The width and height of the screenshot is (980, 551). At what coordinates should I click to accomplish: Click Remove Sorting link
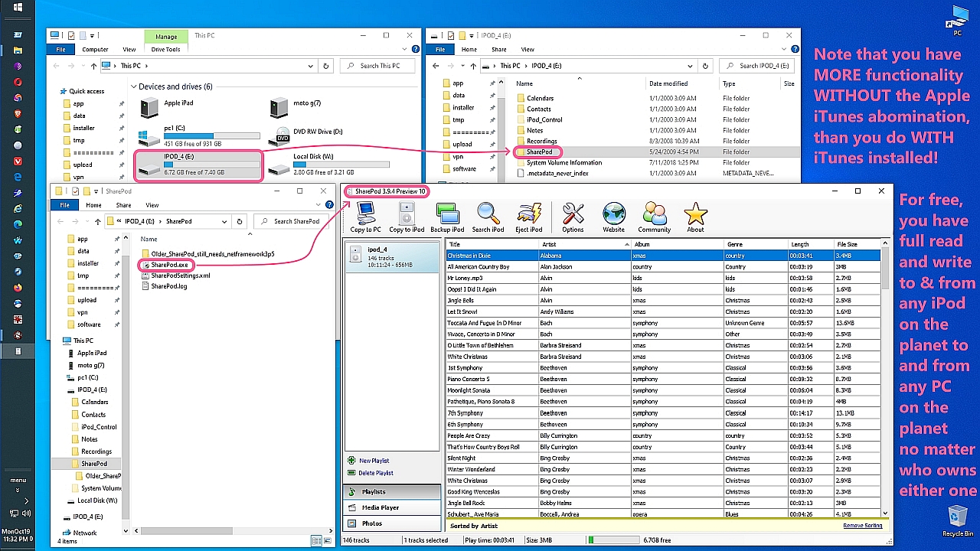tap(863, 526)
